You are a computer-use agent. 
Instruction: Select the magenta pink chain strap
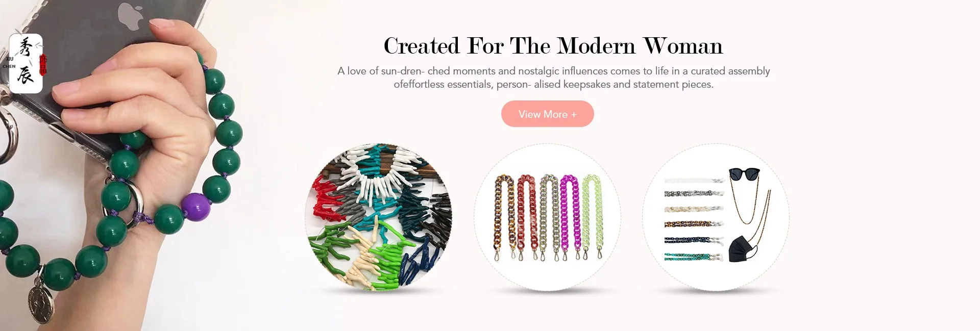coord(569,215)
